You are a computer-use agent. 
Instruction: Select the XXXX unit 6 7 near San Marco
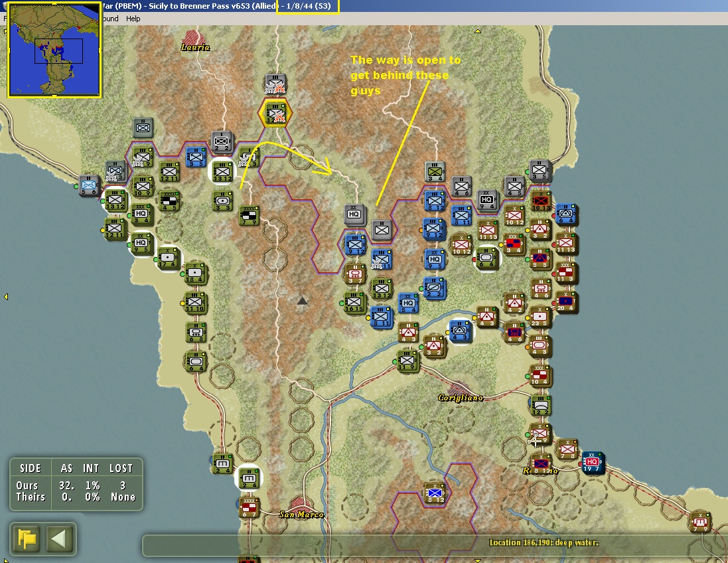249,507
